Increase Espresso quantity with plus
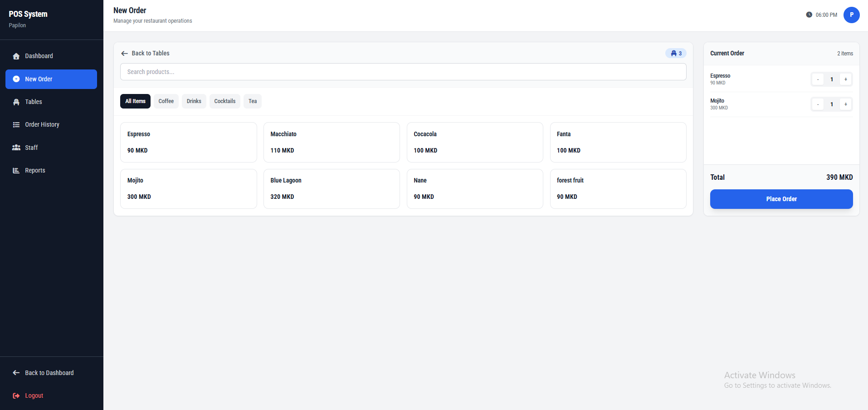 tap(845, 79)
